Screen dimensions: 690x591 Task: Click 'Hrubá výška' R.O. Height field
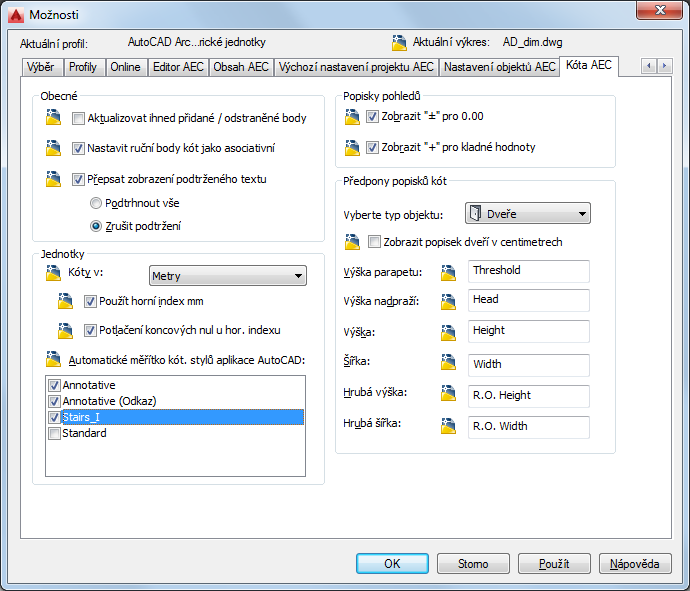pyautogui.click(x=529, y=396)
